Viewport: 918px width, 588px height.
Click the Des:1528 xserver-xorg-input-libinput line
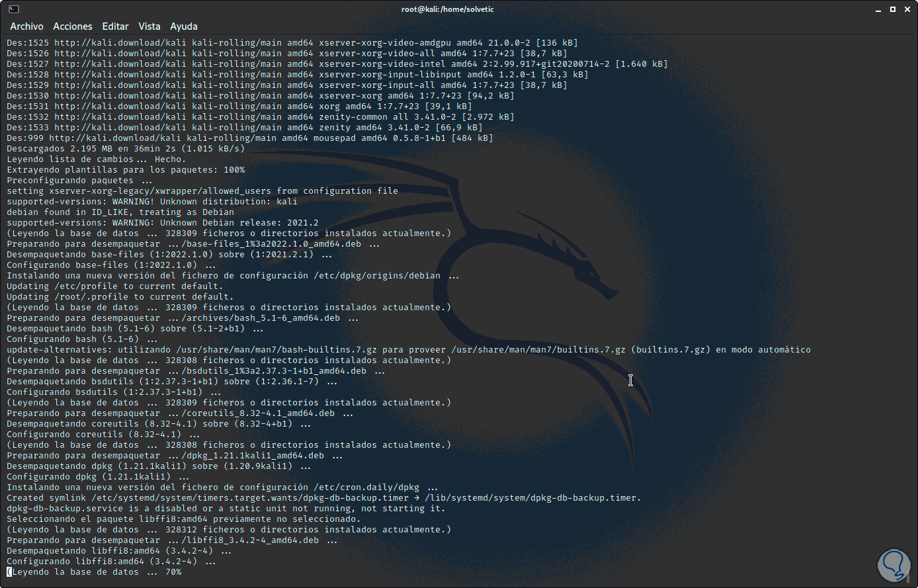tap(298, 75)
